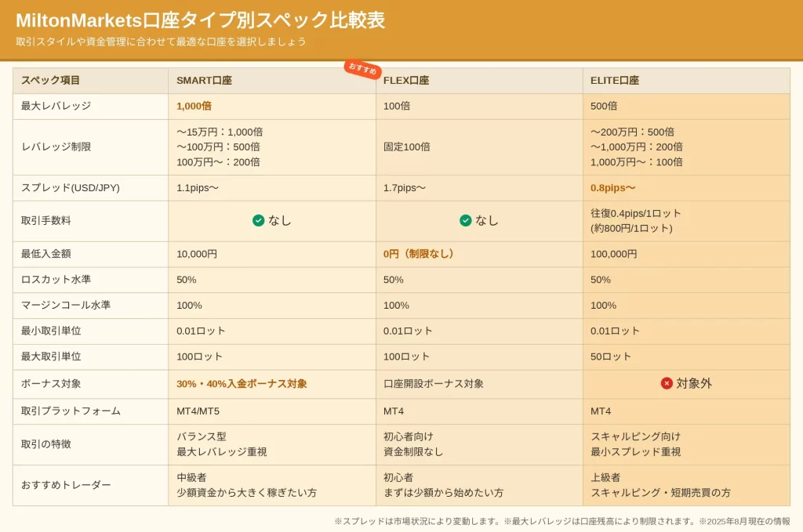Screen dimensions: 803x532
Task: Select the line ～100万円：500倍
Action: (x=218, y=147)
